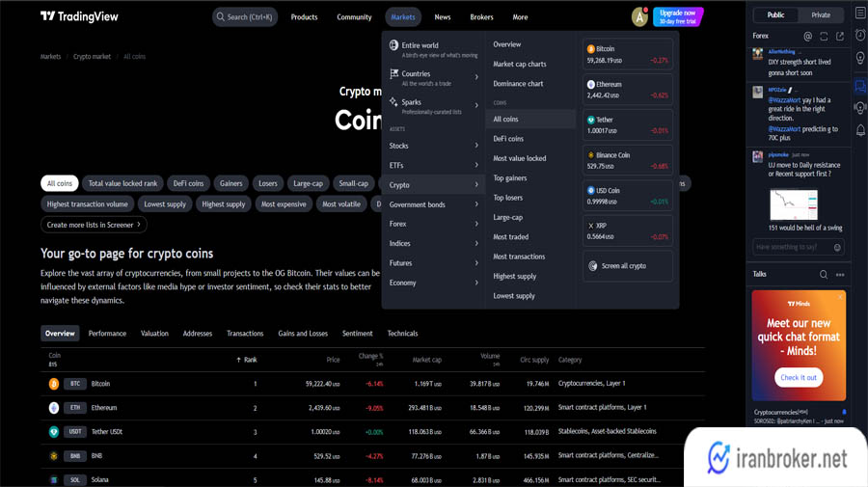Open the chats icon in the right sidebar
The image size is (868, 487).
point(860,86)
